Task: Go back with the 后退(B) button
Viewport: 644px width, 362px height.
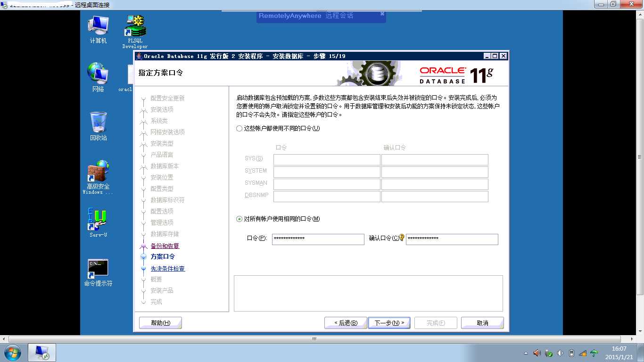Action: (x=346, y=323)
